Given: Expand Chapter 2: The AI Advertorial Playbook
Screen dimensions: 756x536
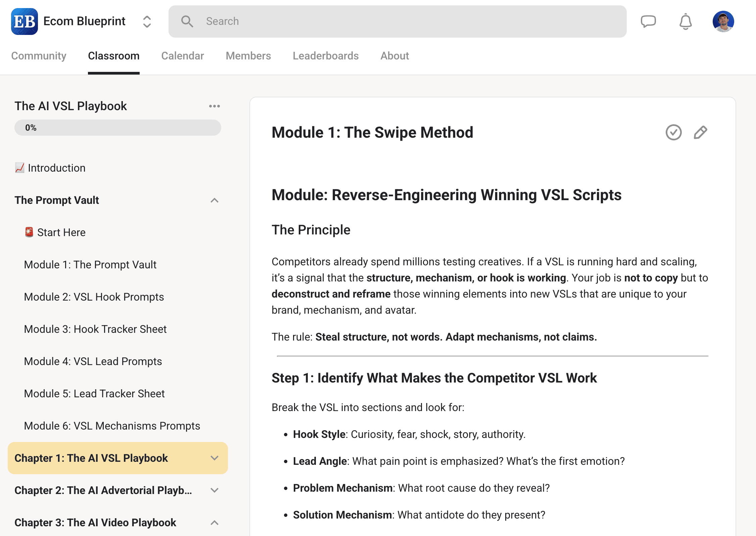Looking at the screenshot, I should [x=214, y=490].
